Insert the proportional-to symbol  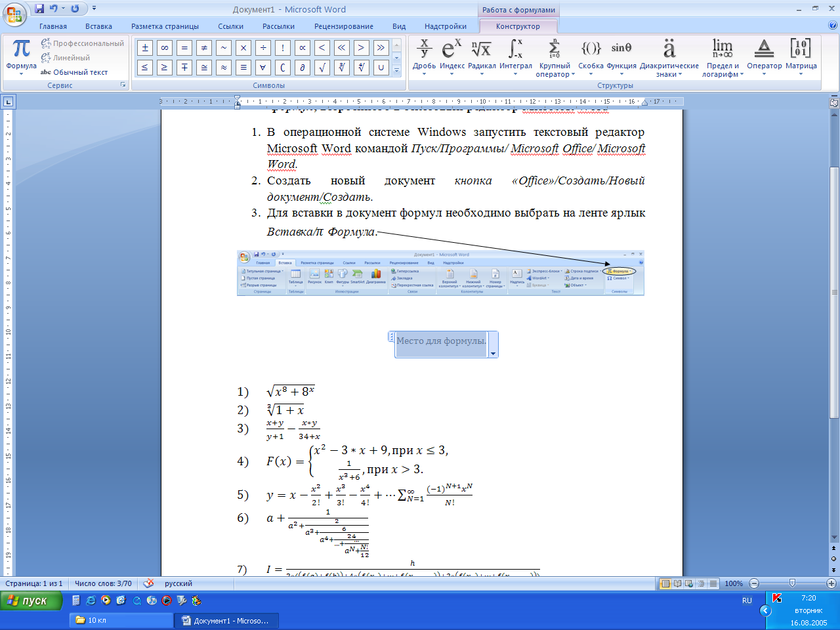click(303, 48)
